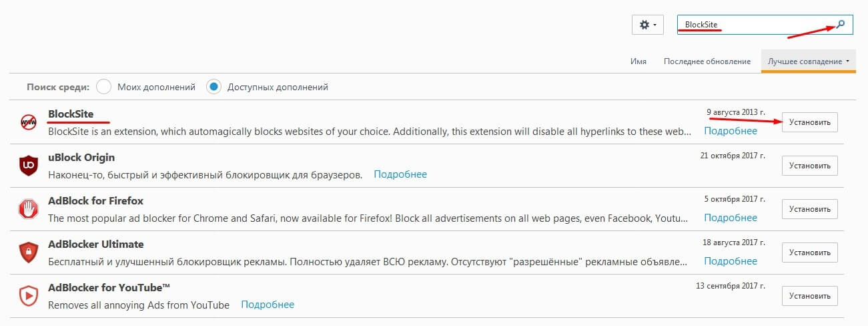Screen dimensions: 868x326
Task: Open "Подробнее" link for uBlock Origin
Action: [x=400, y=174]
